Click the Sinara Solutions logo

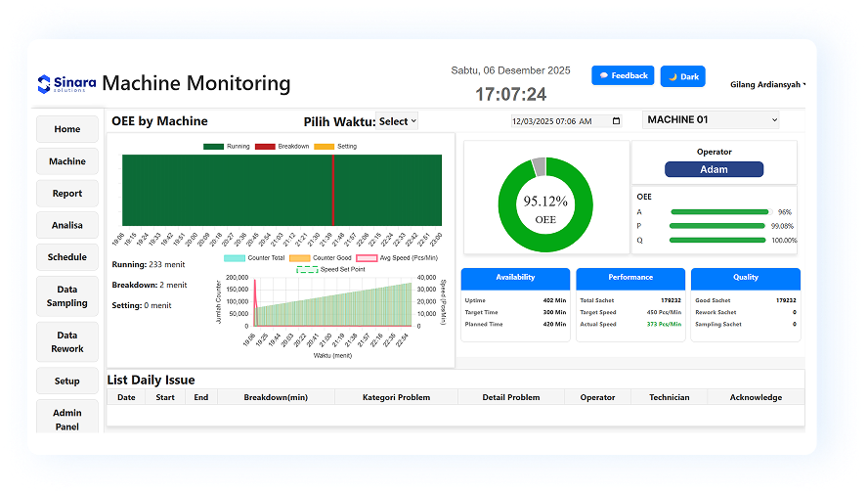(65, 84)
